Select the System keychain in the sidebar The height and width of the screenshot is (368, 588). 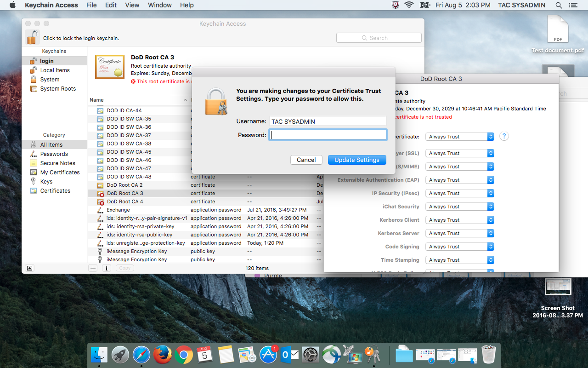(54, 79)
